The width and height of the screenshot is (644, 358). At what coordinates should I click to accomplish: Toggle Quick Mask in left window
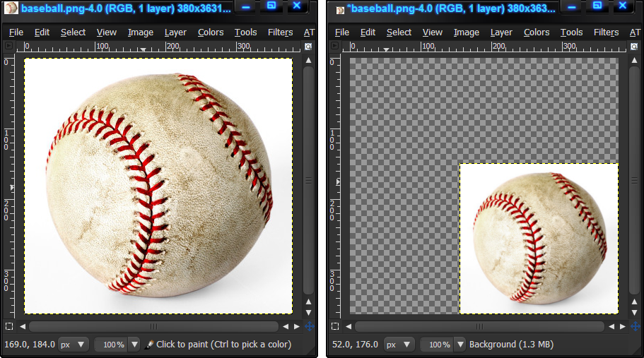click(9, 326)
